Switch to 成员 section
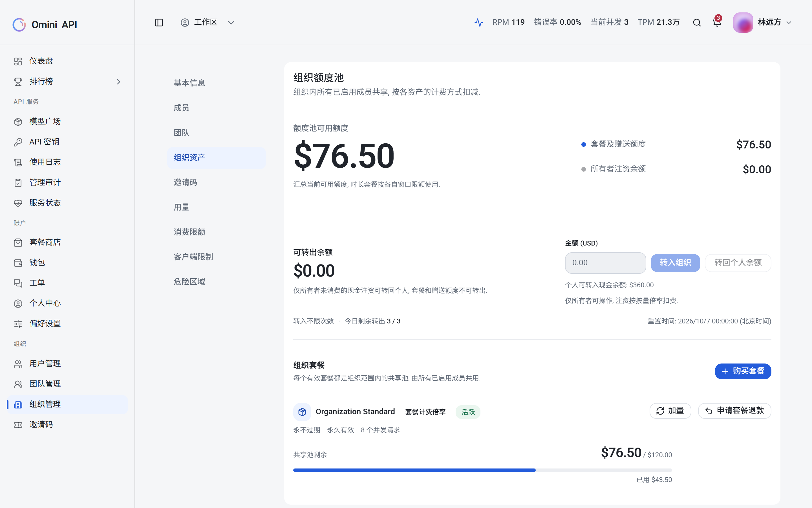812x508 pixels. point(217,108)
